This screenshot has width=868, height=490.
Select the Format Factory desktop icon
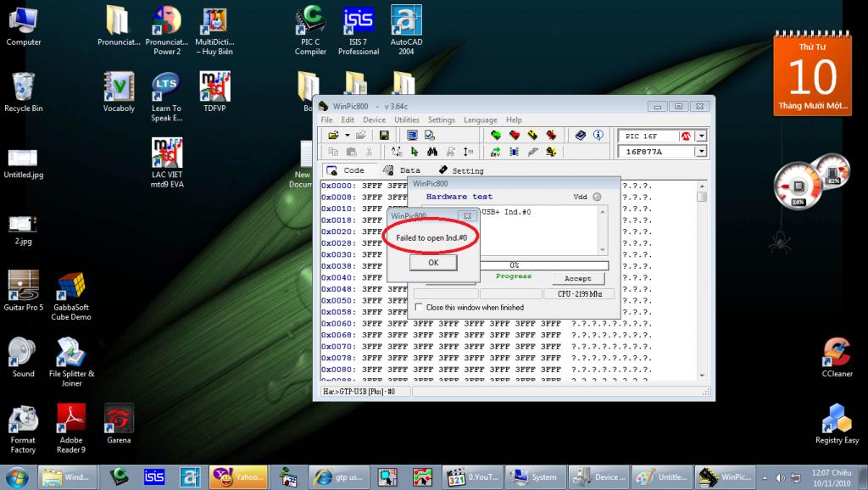pos(23,429)
